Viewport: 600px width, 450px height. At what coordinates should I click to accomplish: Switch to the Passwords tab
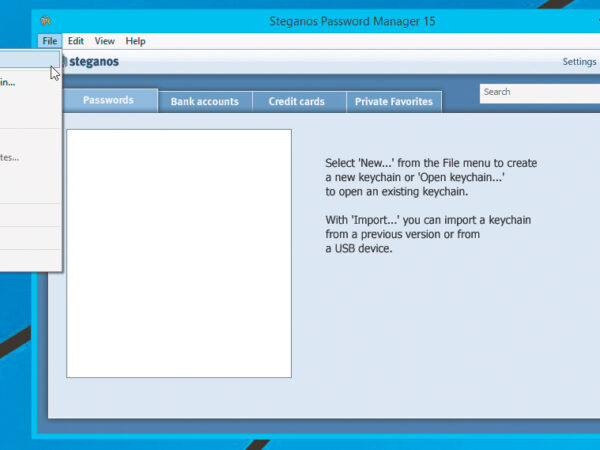[108, 100]
